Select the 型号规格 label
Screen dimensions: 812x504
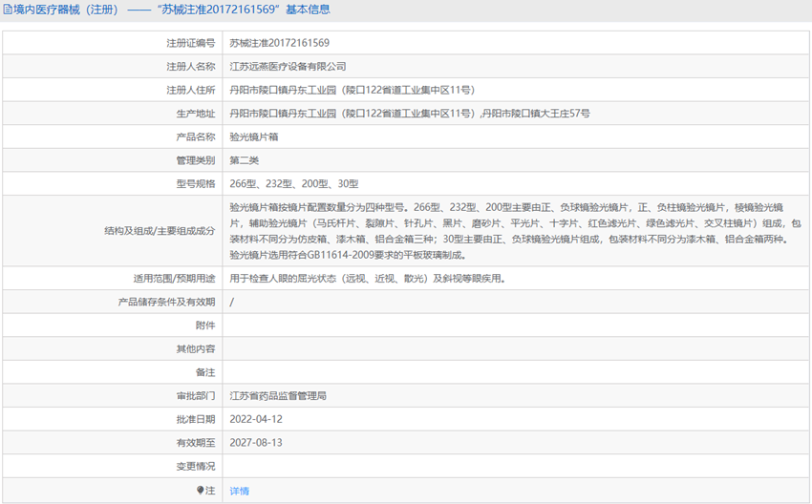[x=195, y=183]
